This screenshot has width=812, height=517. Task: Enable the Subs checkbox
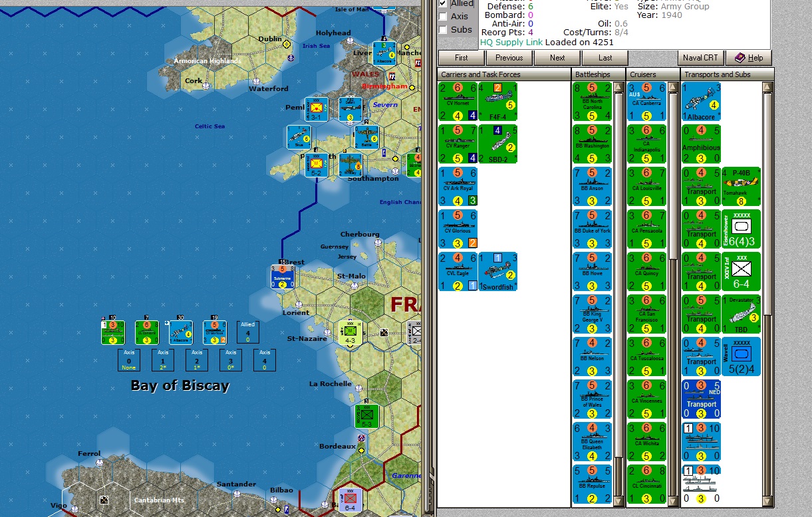tap(443, 30)
